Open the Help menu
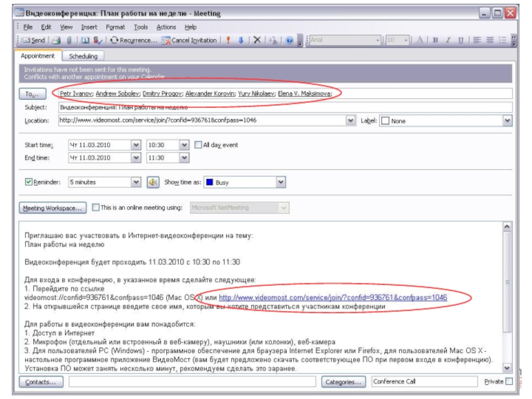 click(x=190, y=27)
